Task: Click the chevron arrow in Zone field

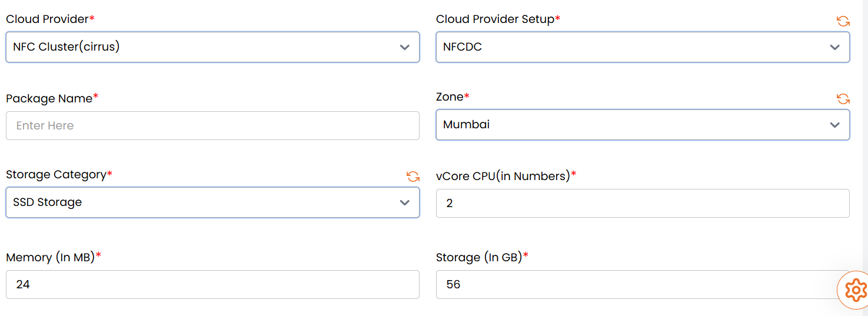Action: tap(834, 125)
